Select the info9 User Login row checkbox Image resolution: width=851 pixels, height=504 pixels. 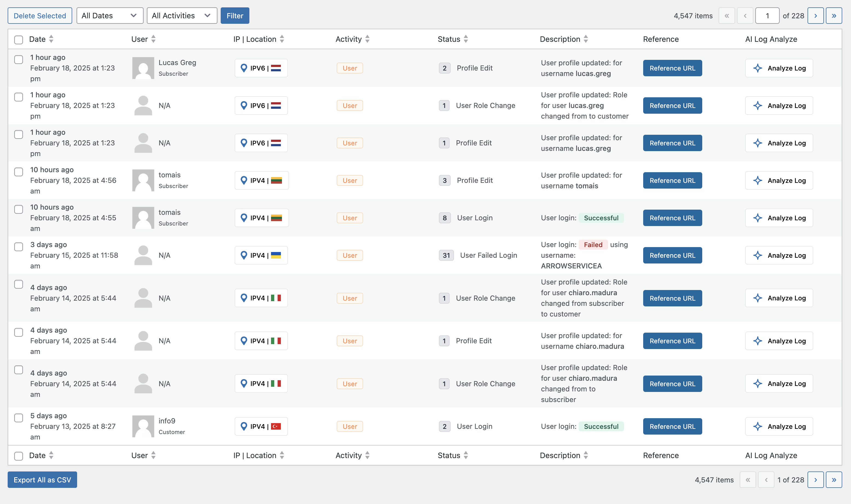[x=19, y=418]
